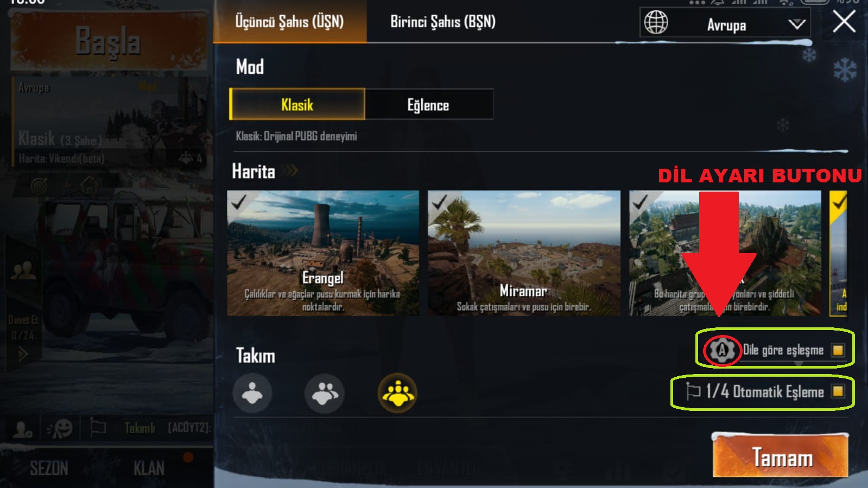Click the language setting gear icon

click(722, 350)
